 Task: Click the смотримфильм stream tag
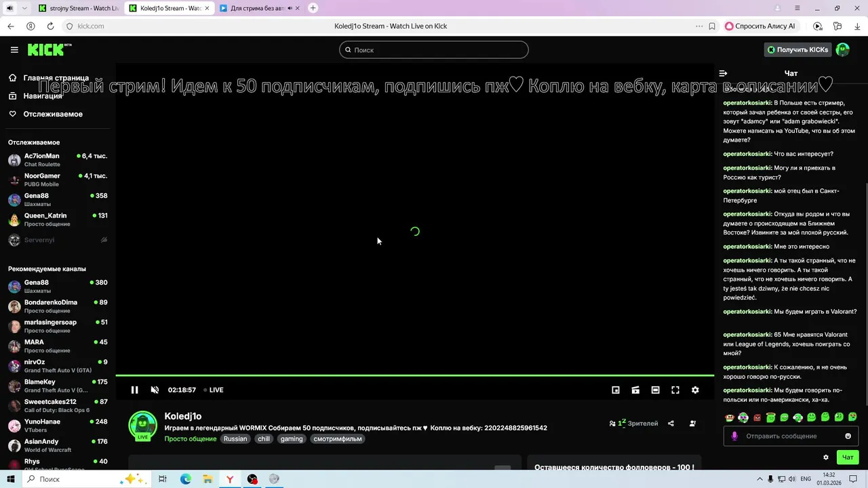coord(338,439)
